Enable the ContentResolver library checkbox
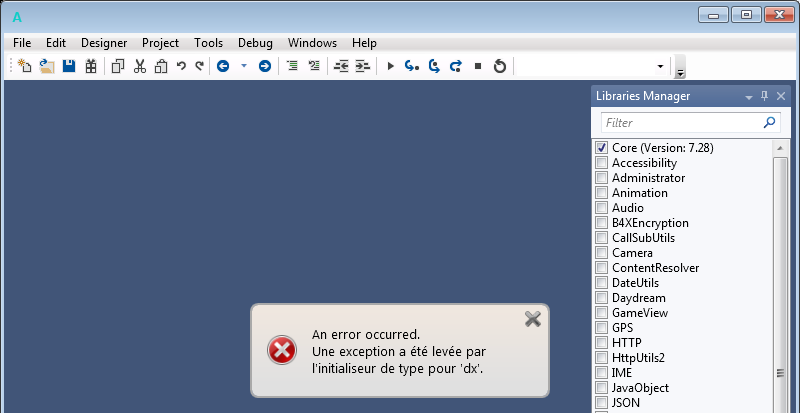Viewport: 800px width, 413px height. pos(602,268)
